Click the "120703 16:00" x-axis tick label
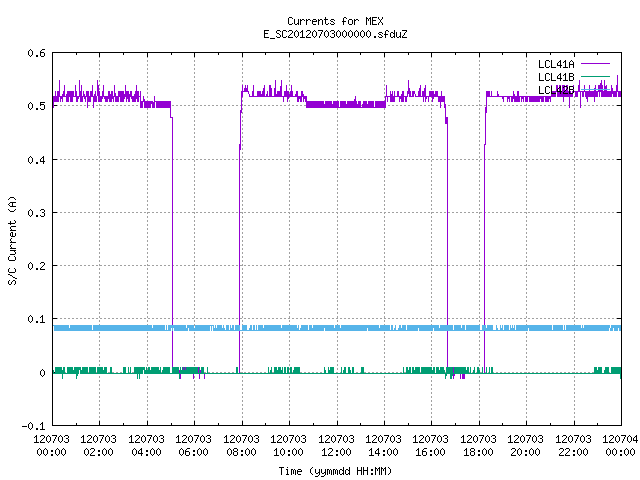 430,446
